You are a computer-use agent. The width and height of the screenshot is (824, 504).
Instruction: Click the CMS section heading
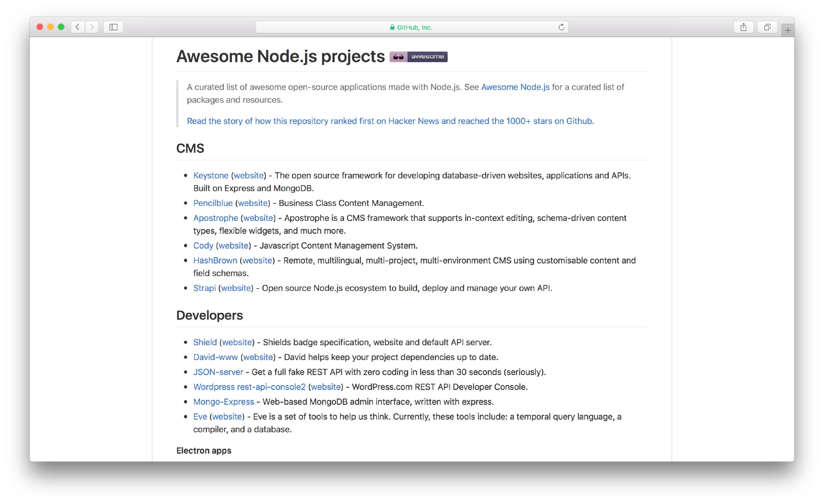point(190,148)
